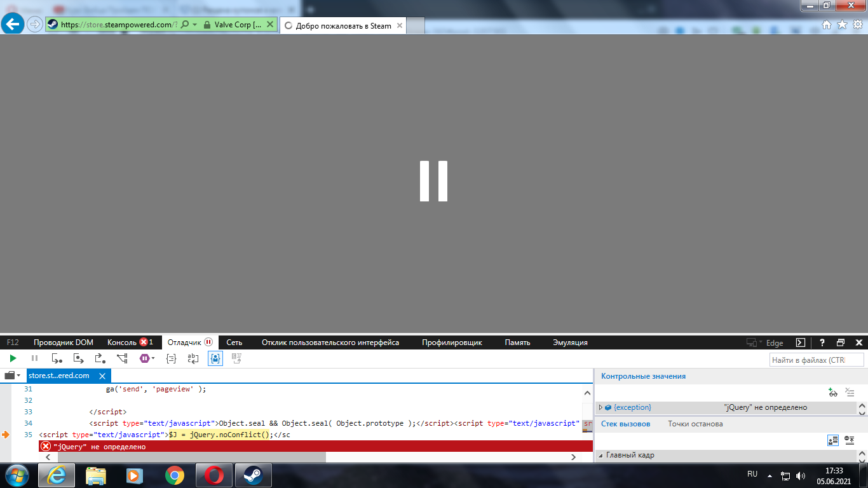Viewport: 868px width, 488px height.
Task: Open DevTools help question mark
Action: point(822,342)
